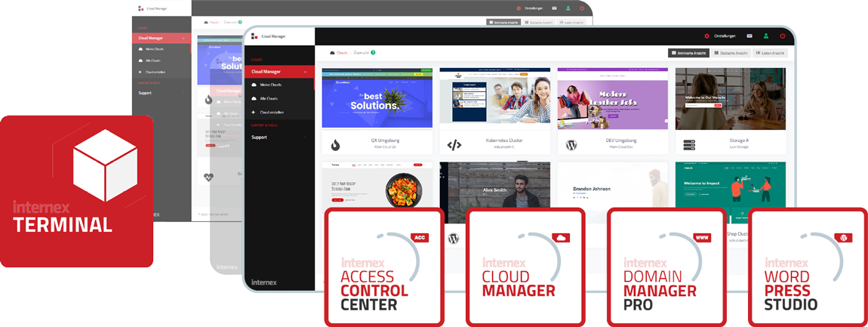Click Listen Ansicht in back window

571,22
